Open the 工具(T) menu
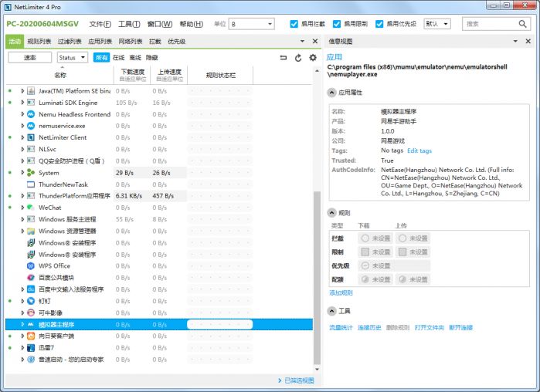 point(129,24)
